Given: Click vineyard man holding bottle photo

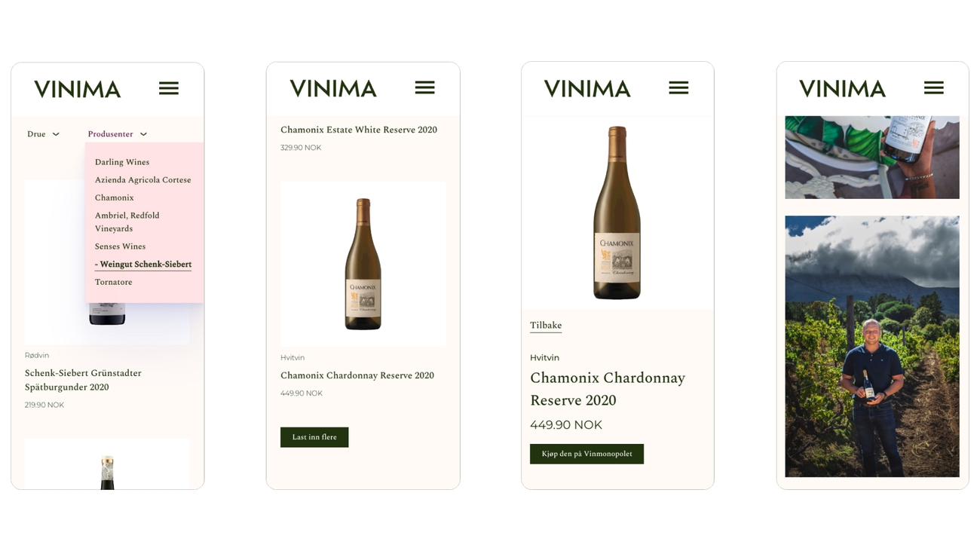Looking at the screenshot, I should (x=872, y=347).
